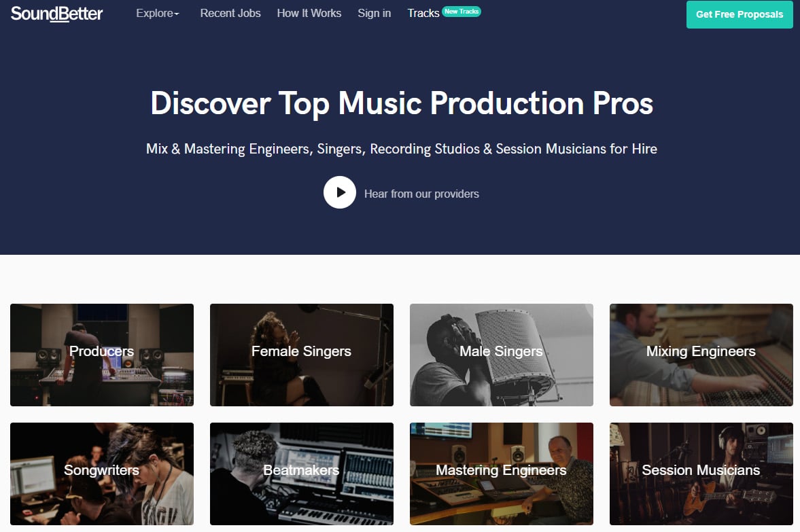Open the Recent Jobs page
Viewport: 800px width, 532px height.
click(230, 14)
